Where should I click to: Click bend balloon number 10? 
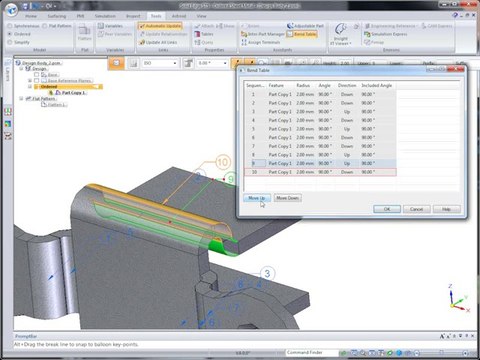(223, 162)
